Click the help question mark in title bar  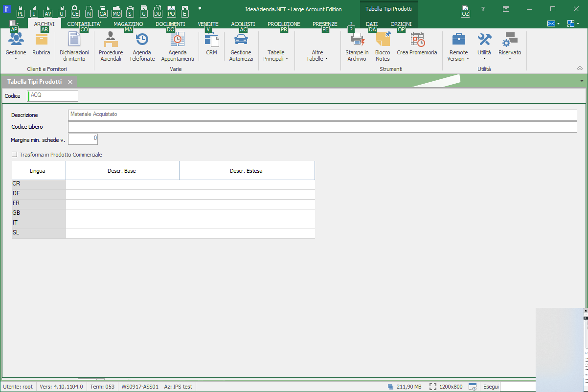tap(483, 9)
